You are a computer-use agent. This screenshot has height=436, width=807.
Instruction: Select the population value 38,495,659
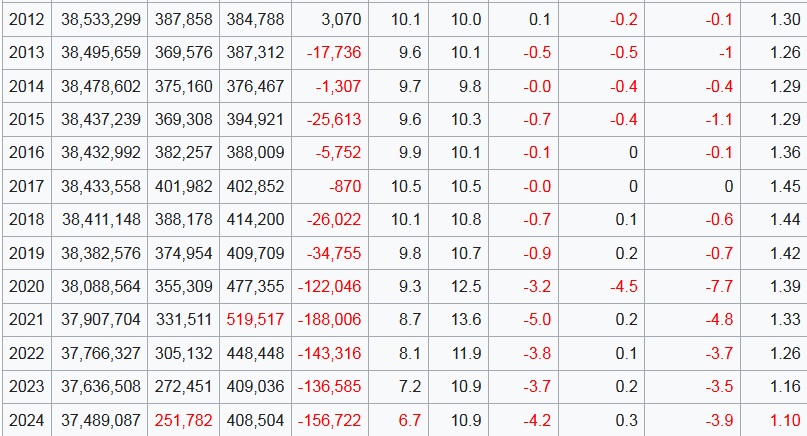pyautogui.click(x=100, y=53)
